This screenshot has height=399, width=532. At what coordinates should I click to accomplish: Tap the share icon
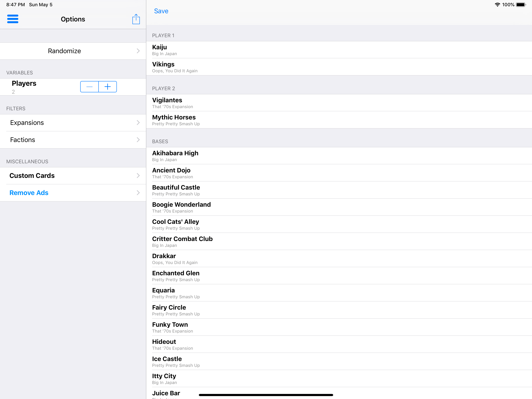[136, 19]
